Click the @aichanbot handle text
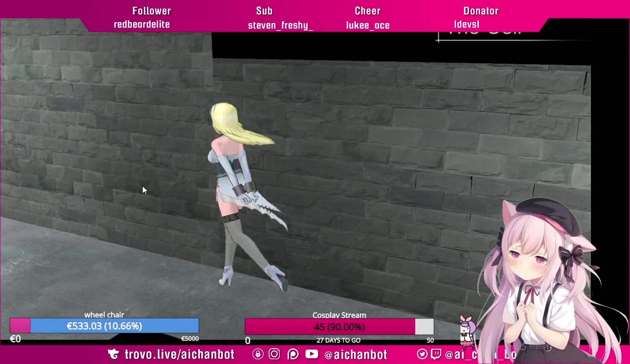630x364 pixels. [x=356, y=355]
